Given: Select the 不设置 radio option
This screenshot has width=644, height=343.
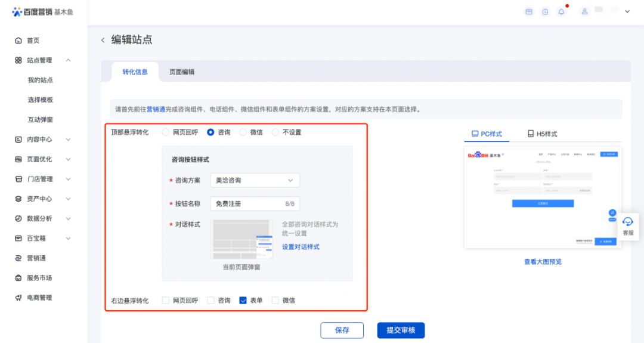Looking at the screenshot, I should point(275,132).
